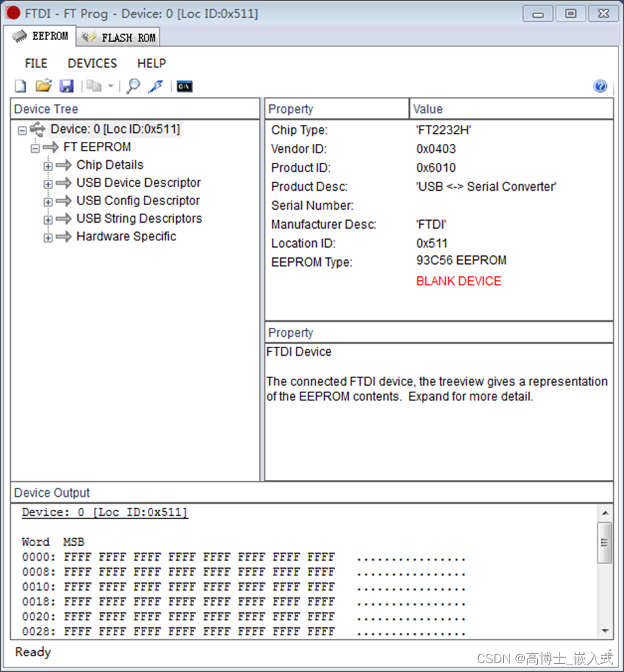Switch to the FLASH ROM tab
This screenshot has width=624, height=672.
coord(118,37)
